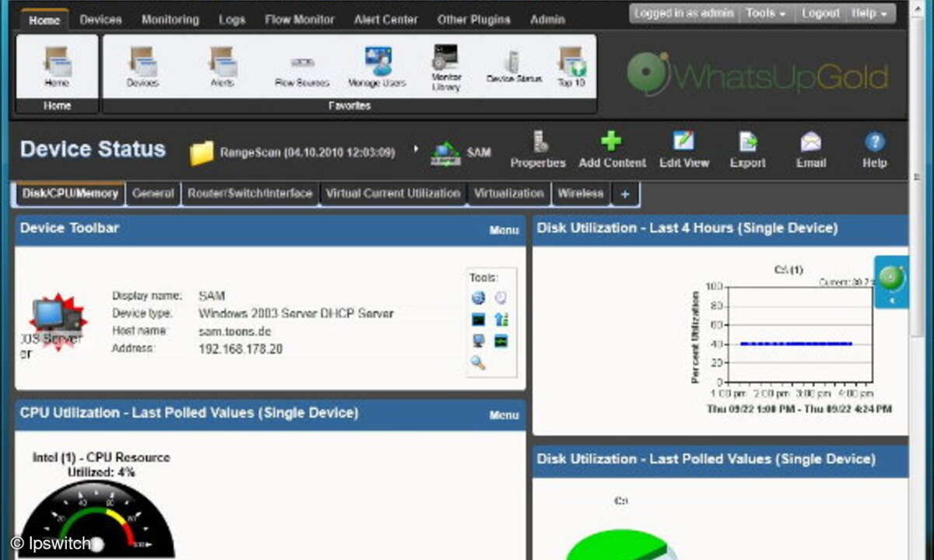Open the Device Status favorites icon
The width and height of the screenshot is (934, 560).
(x=514, y=67)
